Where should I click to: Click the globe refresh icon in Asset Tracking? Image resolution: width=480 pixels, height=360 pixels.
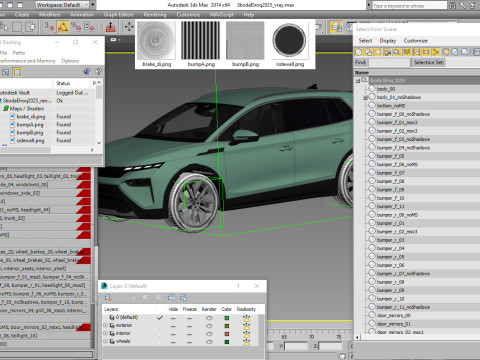click(87, 72)
